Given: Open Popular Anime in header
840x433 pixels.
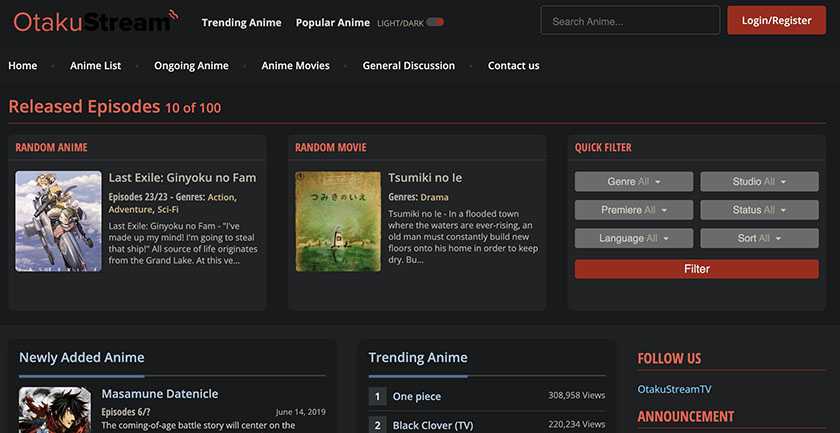Looking at the screenshot, I should (333, 23).
